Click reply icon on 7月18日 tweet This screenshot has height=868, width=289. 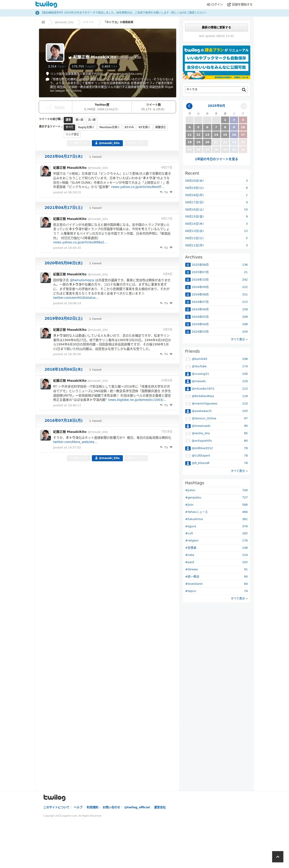161,447
